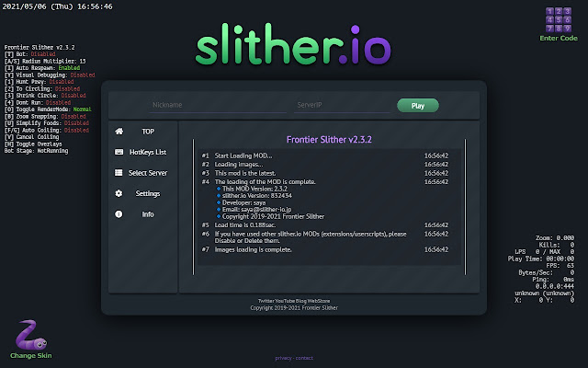The height and width of the screenshot is (368, 588).
Task: Click the purple 'Frontier Slither v2.3.2' panel heading
Action: click(329, 140)
